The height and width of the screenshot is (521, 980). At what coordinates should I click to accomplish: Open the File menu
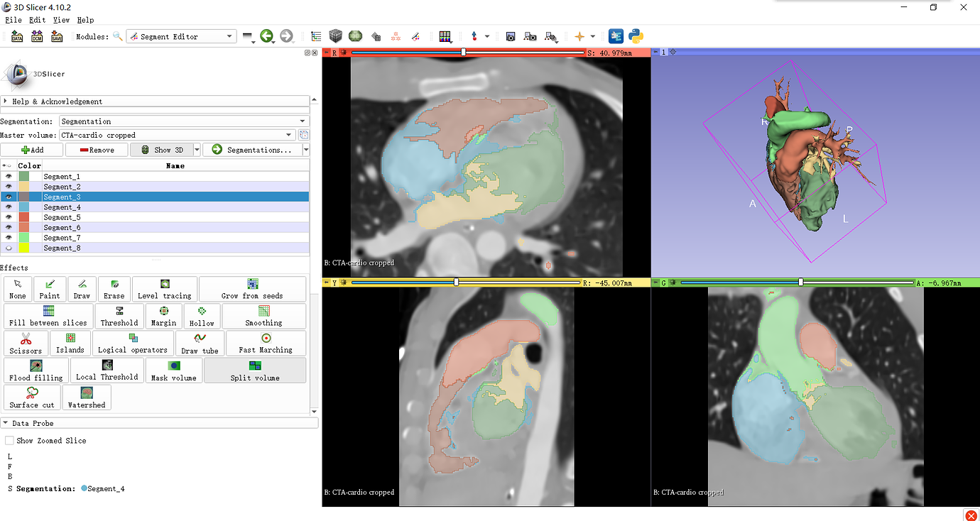13,20
